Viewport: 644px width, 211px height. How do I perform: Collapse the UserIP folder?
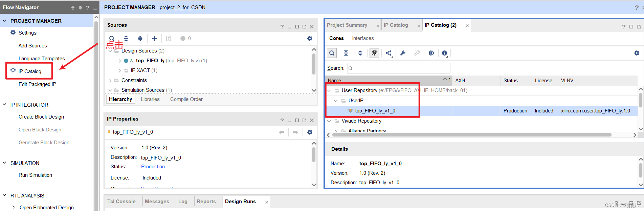point(336,101)
